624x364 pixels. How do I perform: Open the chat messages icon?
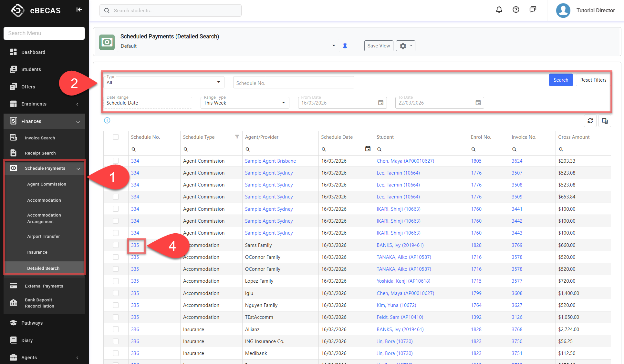coord(533,10)
